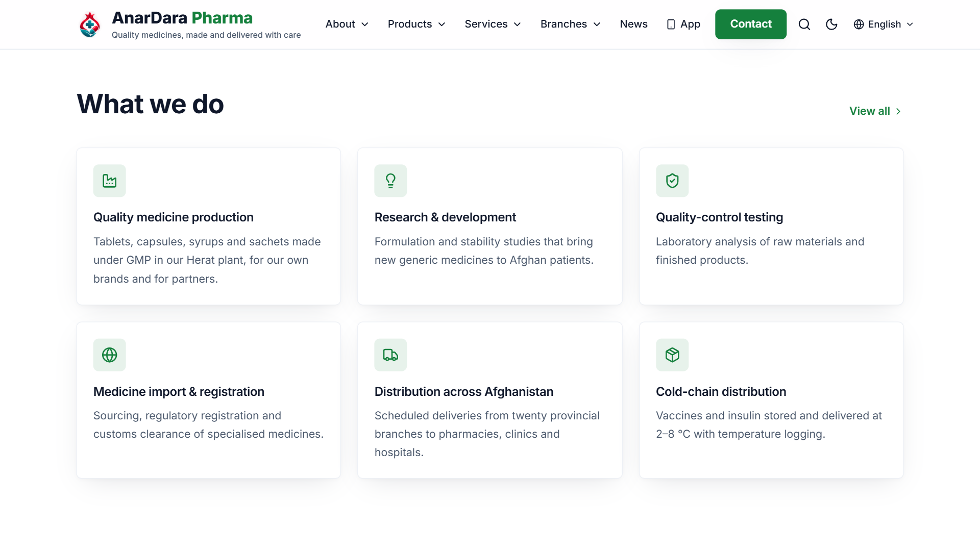The width and height of the screenshot is (980, 551).
Task: Click text 'Vaccines and insulin stored and delivered at'
Action: [x=769, y=416]
